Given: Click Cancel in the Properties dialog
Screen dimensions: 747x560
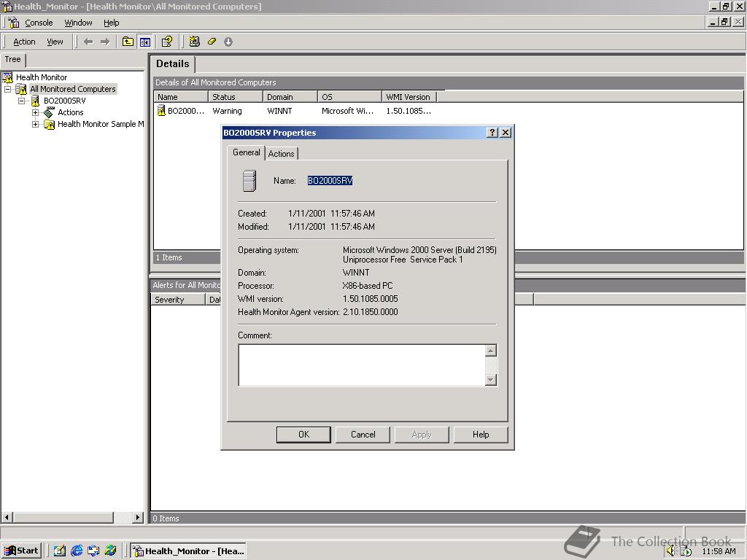Looking at the screenshot, I should [x=363, y=435].
